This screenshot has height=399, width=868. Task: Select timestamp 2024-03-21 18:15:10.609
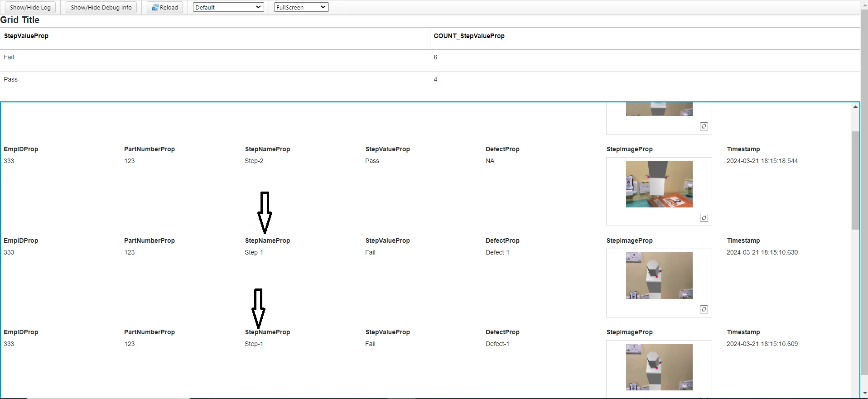(x=762, y=344)
